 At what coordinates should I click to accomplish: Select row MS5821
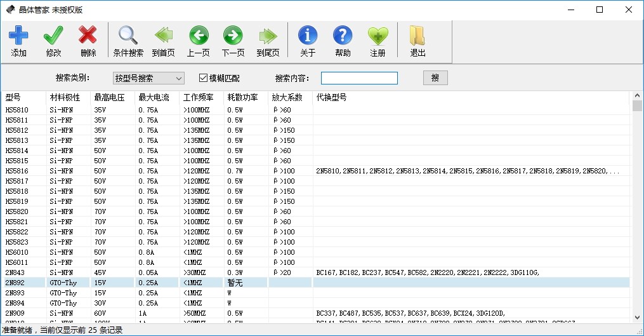(315, 222)
